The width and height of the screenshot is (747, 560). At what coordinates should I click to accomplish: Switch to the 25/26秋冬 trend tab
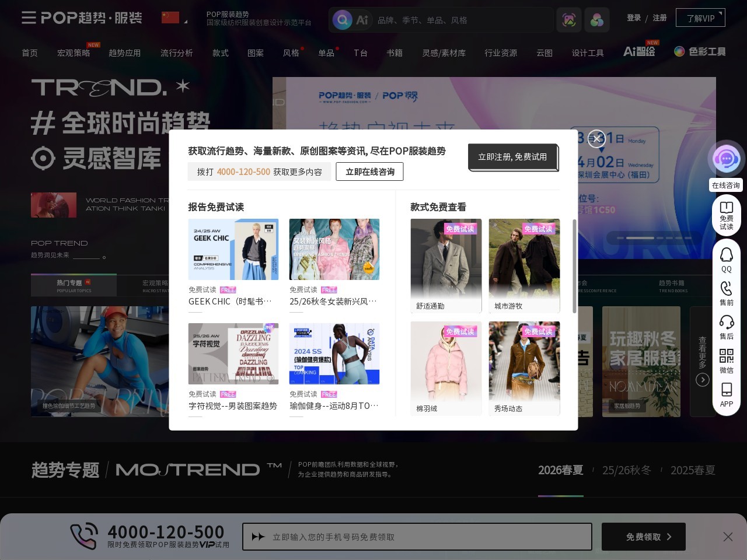point(626,470)
